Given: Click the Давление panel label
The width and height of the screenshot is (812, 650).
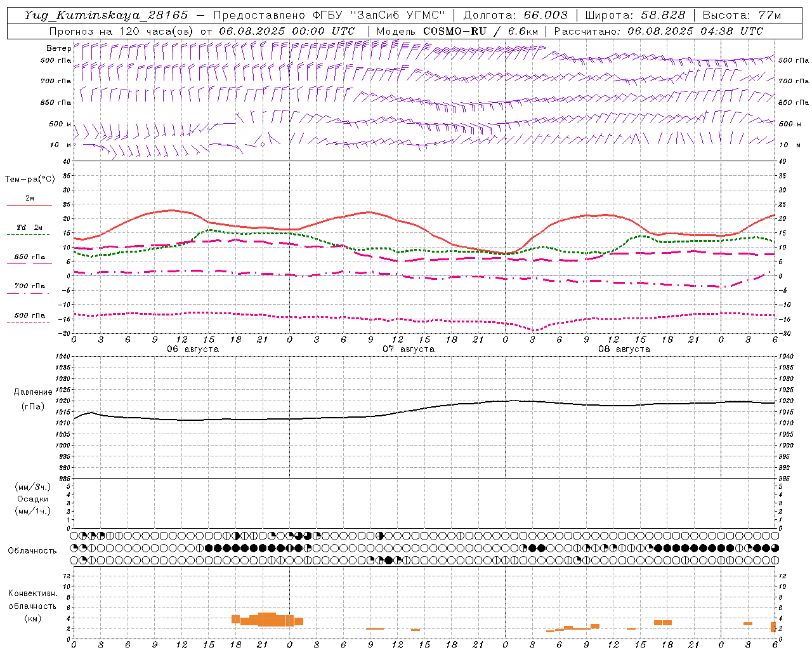Looking at the screenshot, I should click(33, 392).
